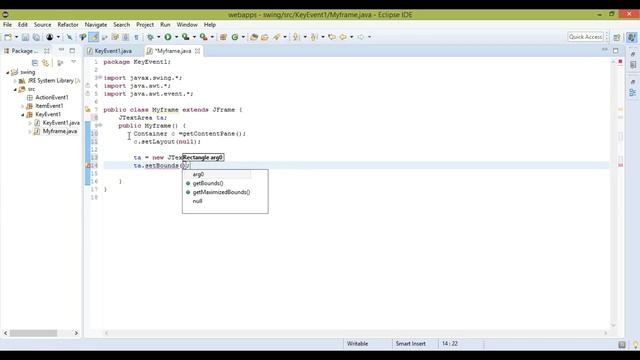Open the Refactor menu
The image size is (640, 360).
click(68, 25)
